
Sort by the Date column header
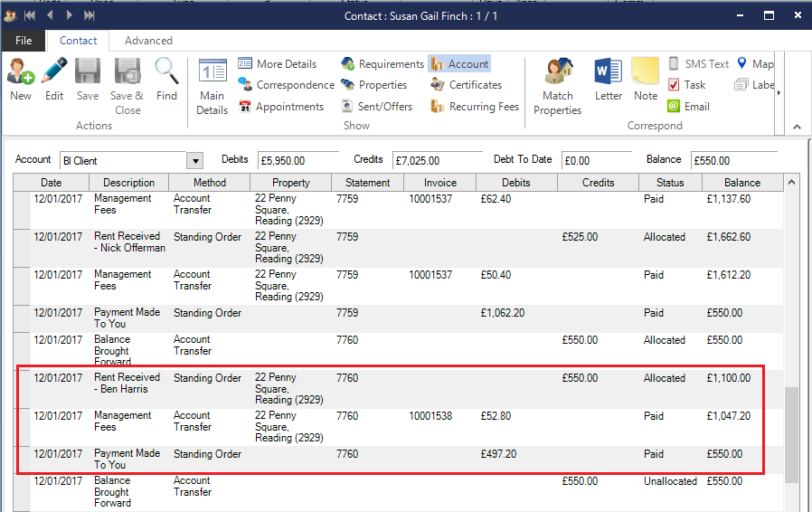pyautogui.click(x=51, y=183)
